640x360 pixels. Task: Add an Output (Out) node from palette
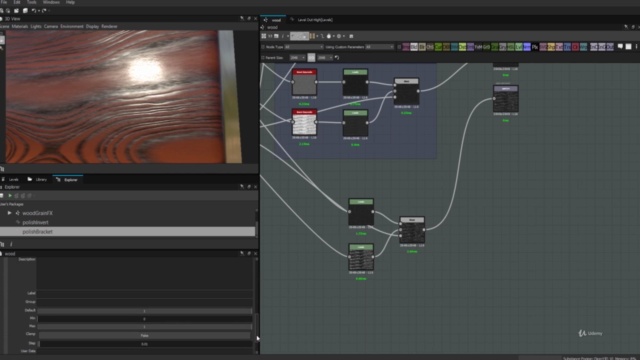[610, 47]
